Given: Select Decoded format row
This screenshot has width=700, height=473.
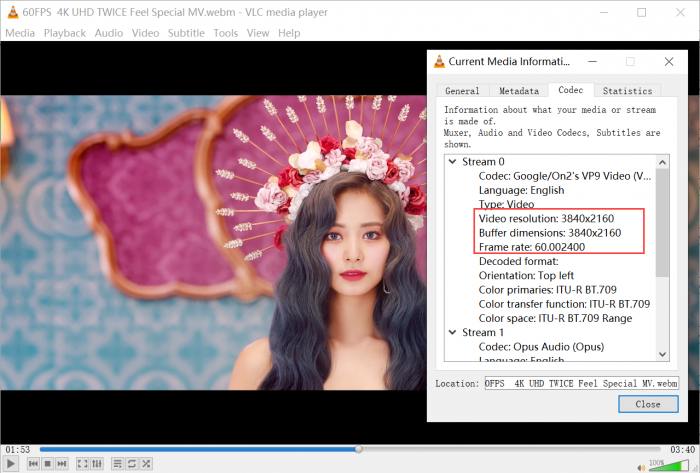Looking at the screenshot, I should pos(518,261).
